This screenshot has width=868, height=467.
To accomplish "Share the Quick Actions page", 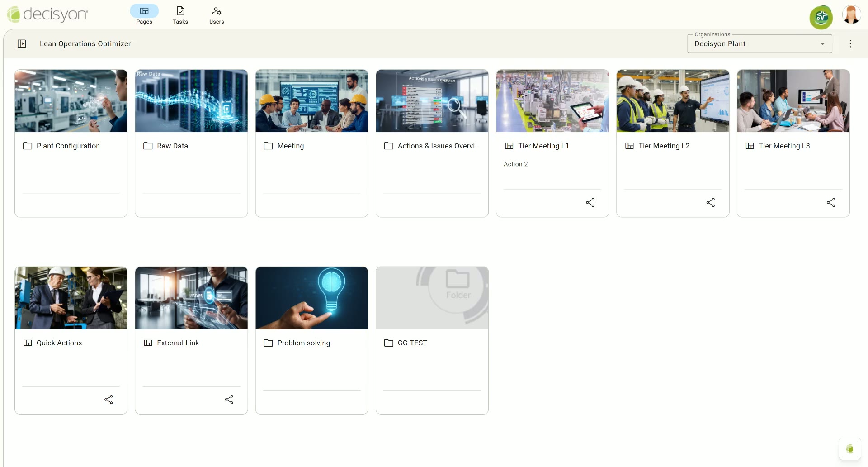I will (x=108, y=400).
